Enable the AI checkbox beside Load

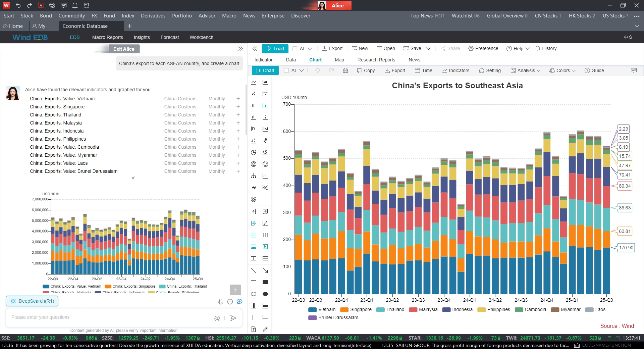point(295,49)
